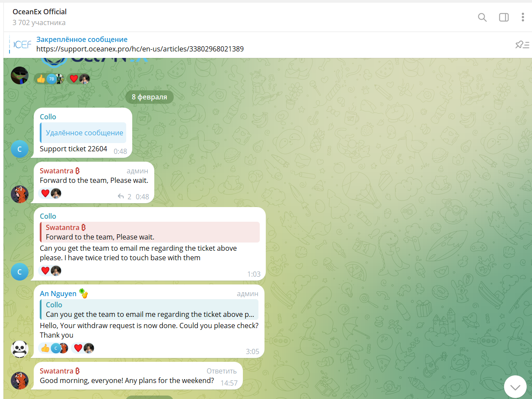
Task: Click the админ label on An Nguyen's message
Action: 248,294
